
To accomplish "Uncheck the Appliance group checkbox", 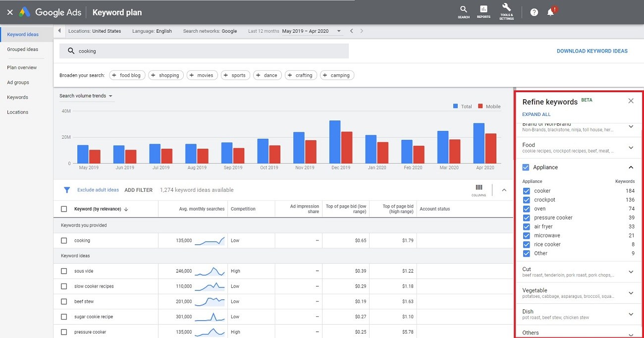I will [526, 168].
